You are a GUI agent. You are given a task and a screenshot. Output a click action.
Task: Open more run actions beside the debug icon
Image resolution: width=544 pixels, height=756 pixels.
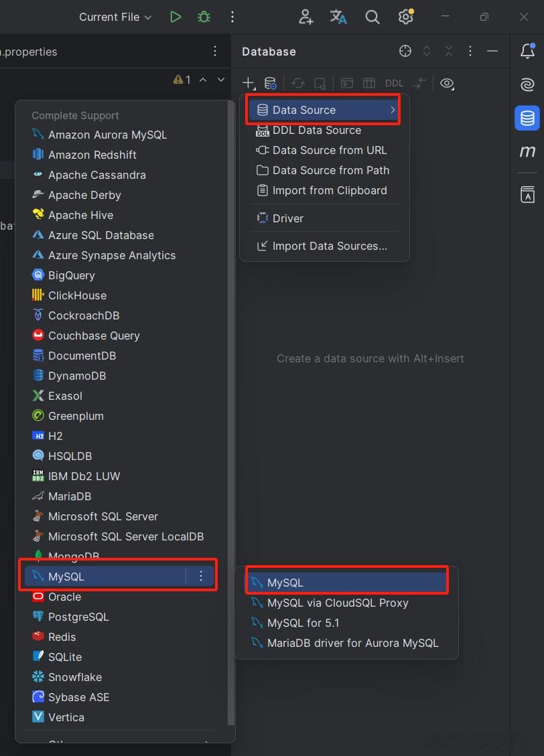(232, 17)
